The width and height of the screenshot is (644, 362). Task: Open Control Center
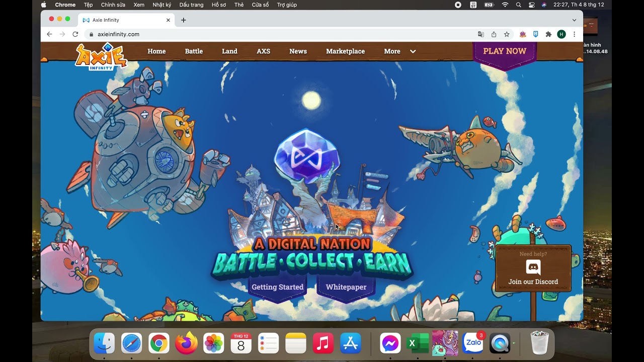[x=532, y=5]
